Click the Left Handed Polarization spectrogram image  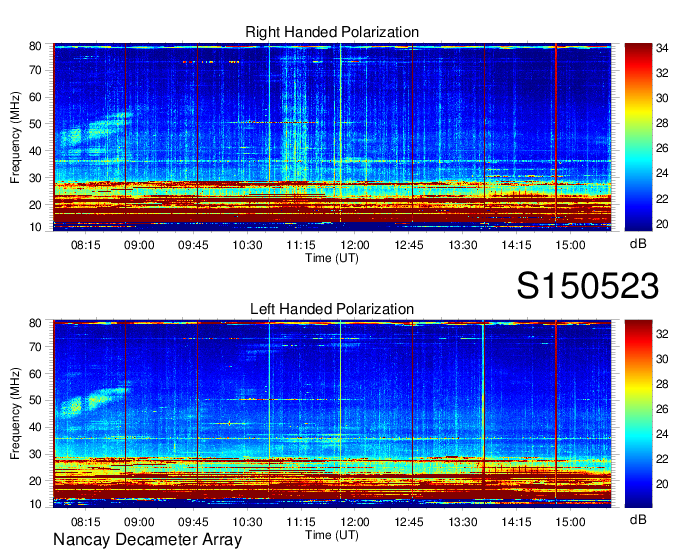pos(332,414)
